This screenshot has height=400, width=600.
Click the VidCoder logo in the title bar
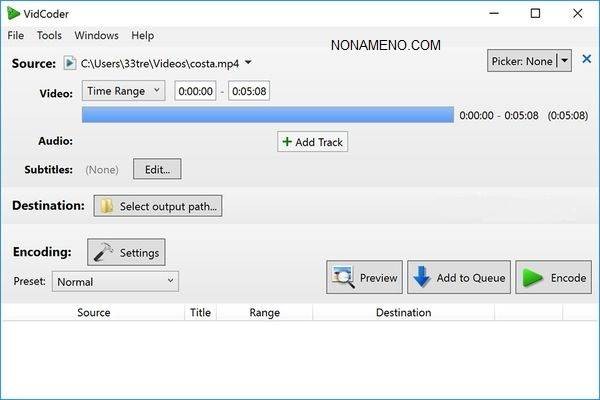(x=13, y=13)
